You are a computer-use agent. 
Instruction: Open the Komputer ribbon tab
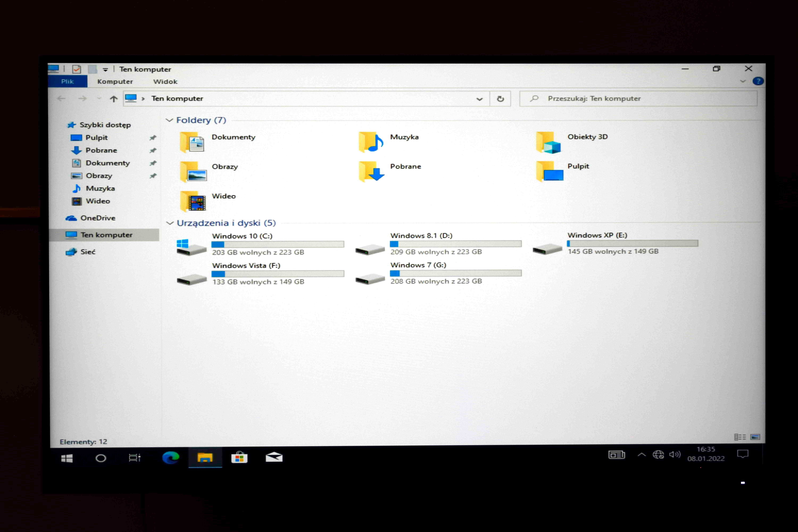click(115, 82)
